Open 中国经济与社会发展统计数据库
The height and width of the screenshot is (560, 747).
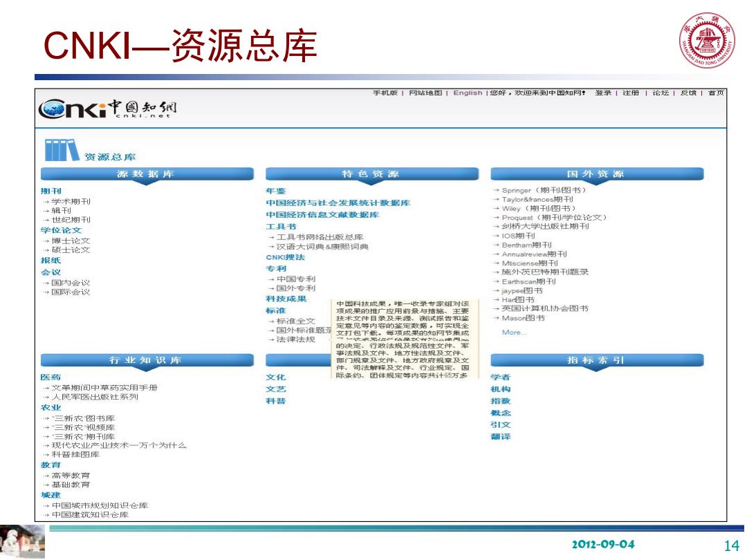tap(338, 203)
